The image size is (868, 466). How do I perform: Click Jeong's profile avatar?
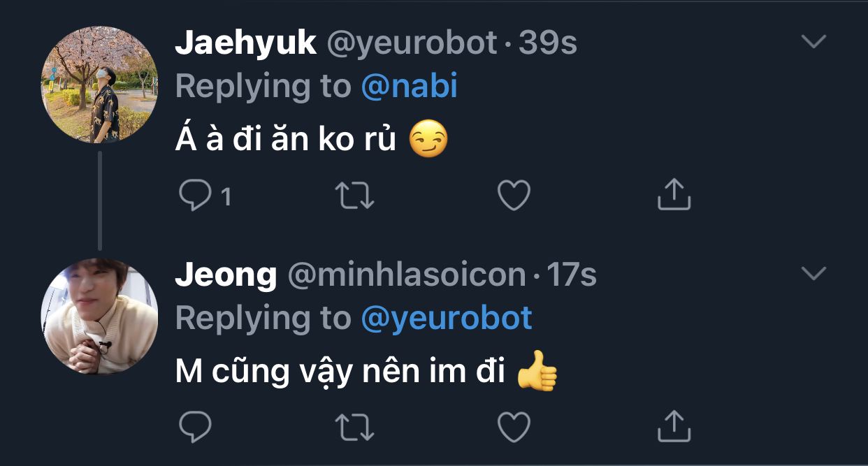tap(100, 316)
